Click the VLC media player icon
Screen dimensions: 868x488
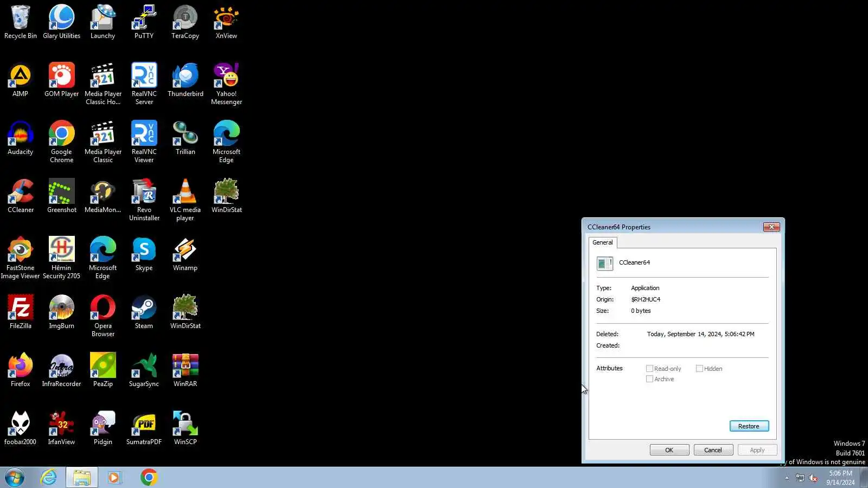point(185,201)
